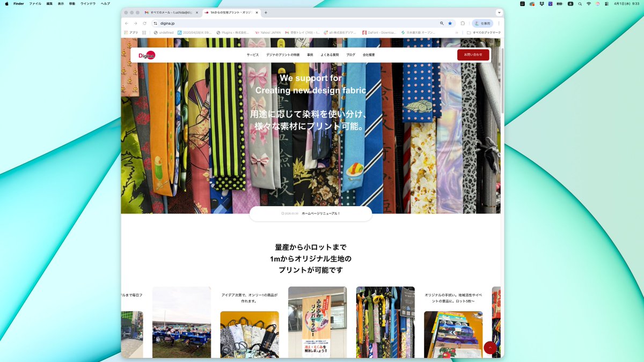Image resolution: width=644 pixels, height=362 pixels.
Task: Open Control Center in menu bar
Action: click(x=607, y=3)
